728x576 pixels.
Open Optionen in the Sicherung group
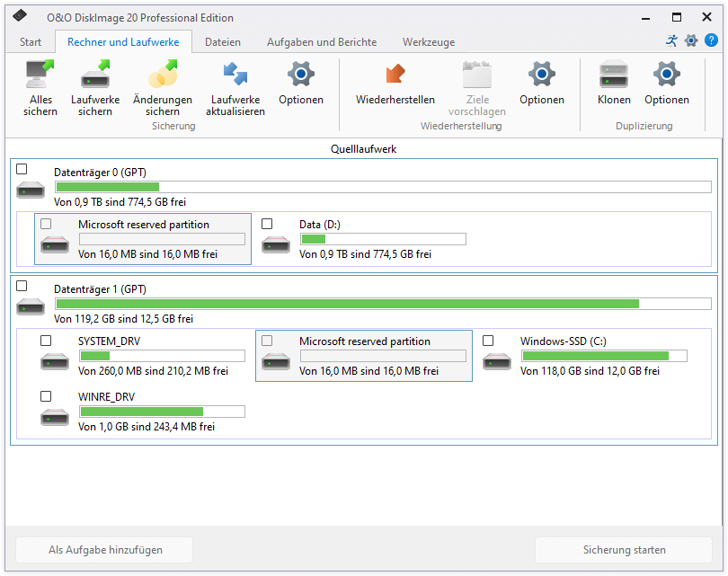(301, 75)
